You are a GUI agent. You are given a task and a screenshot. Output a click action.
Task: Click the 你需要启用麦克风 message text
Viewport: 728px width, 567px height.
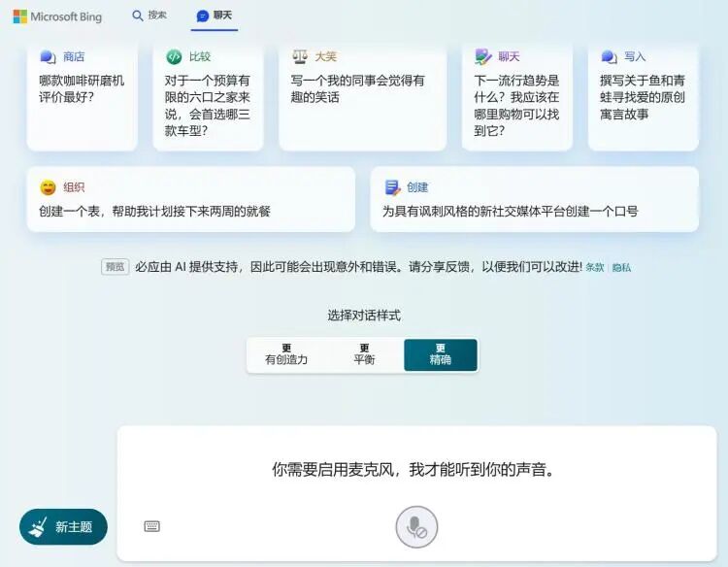pyautogui.click(x=414, y=469)
